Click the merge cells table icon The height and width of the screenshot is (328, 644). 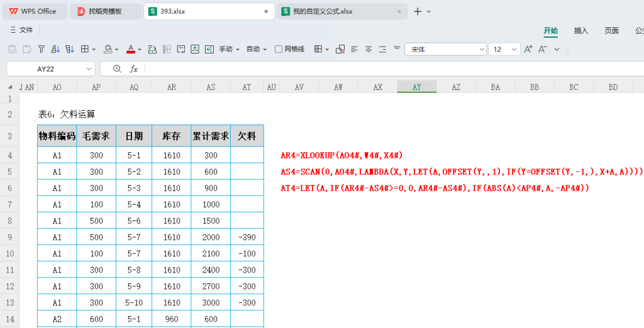(318, 49)
